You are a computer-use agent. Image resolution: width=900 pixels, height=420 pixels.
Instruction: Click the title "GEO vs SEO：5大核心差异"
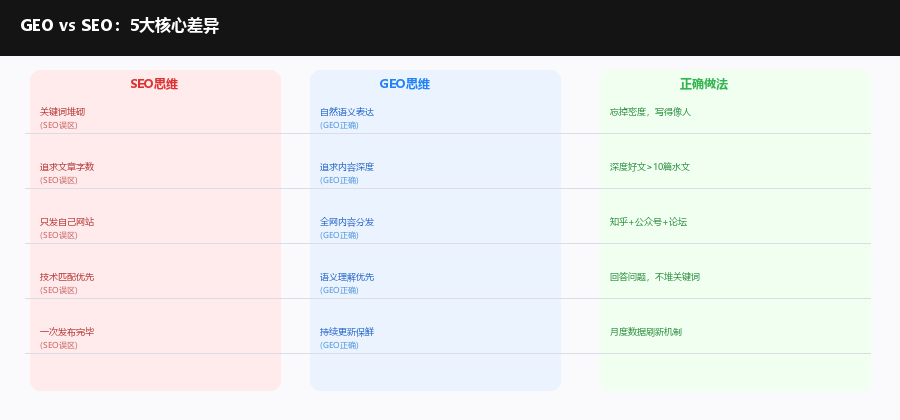point(119,26)
